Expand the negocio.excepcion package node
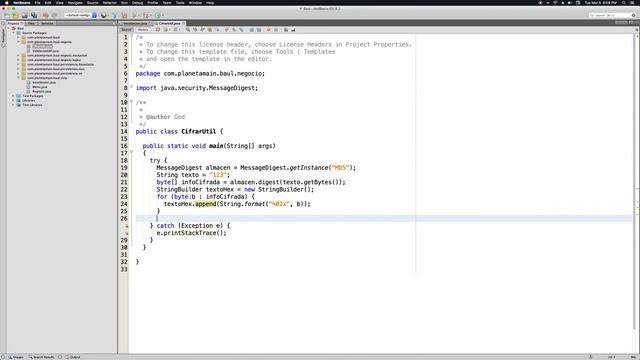640x360 pixels. click(18, 56)
